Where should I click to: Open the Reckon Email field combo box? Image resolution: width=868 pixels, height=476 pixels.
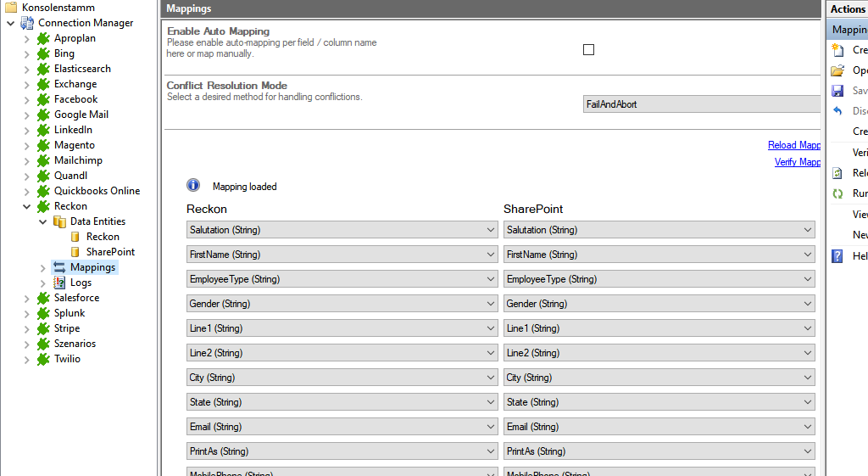(342, 427)
